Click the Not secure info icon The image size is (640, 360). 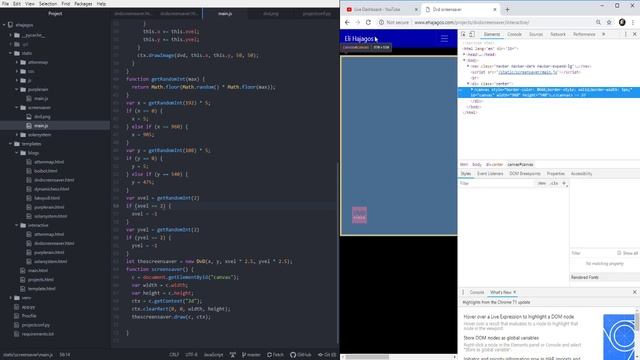pyautogui.click(x=381, y=22)
